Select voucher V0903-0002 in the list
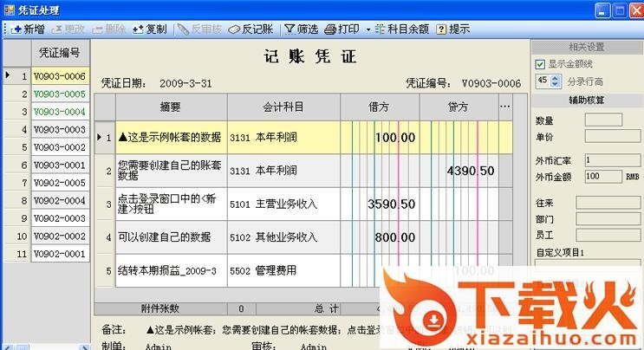Viewport: 644px width, 350px height. pos(60,147)
